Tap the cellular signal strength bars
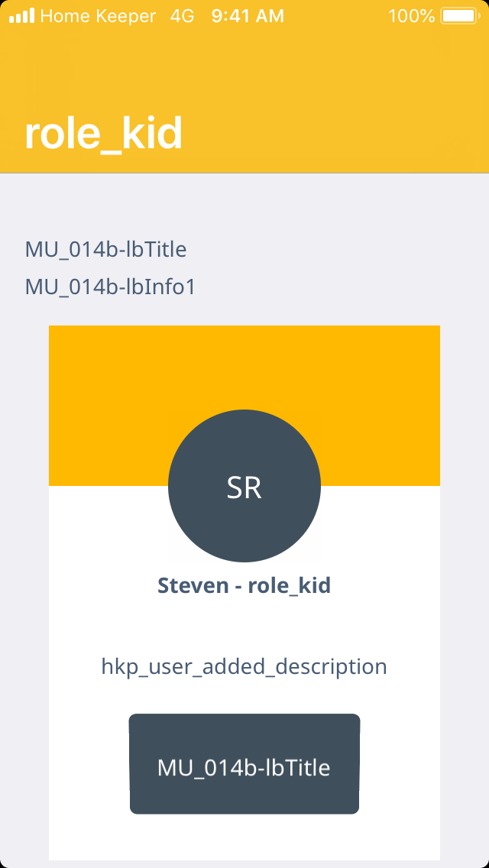The height and width of the screenshot is (868, 489). (21, 16)
